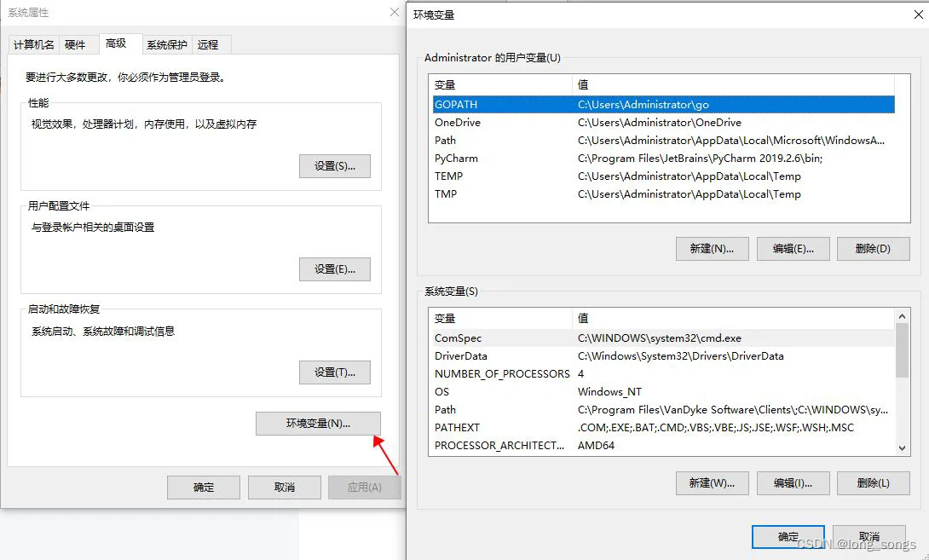This screenshot has width=929, height=560.
Task: Select the GOPATH user variable row
Action: pos(664,104)
